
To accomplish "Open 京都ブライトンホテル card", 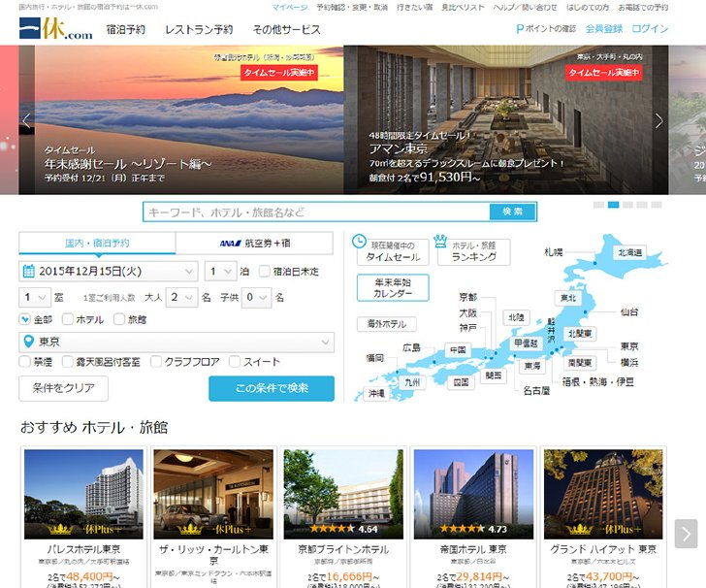I will click(x=343, y=517).
